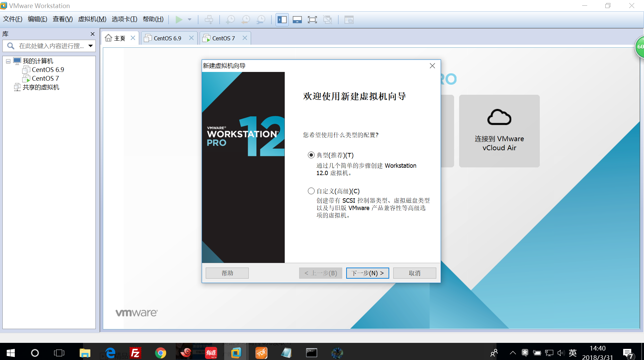This screenshot has height=360, width=644.
Task: Enter full screen mode icon
Action: pos(312,19)
